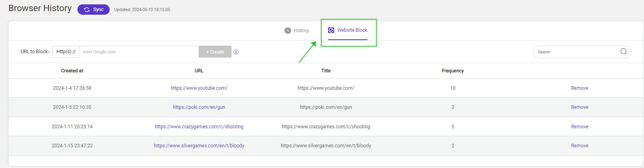Select the date 2024-1-5 22:10:35

click(x=72, y=107)
